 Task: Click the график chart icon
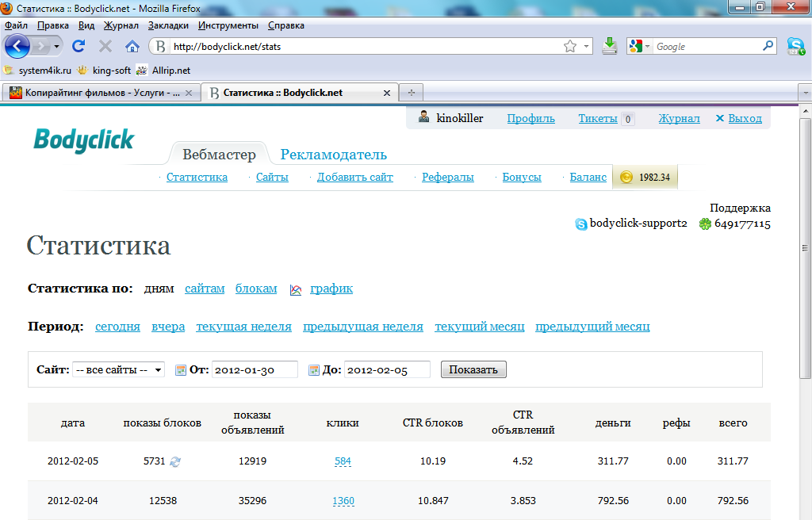pyautogui.click(x=296, y=290)
